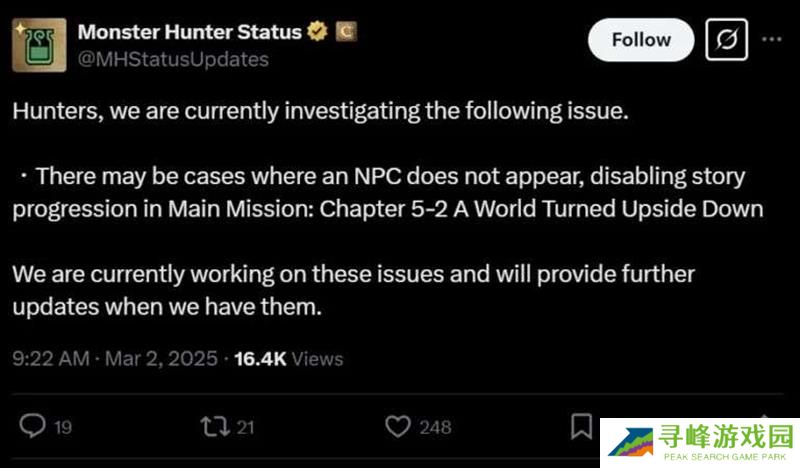Image resolution: width=800 pixels, height=468 pixels.
Task: Click the Monster Hunter Status account name
Action: pyautogui.click(x=189, y=32)
